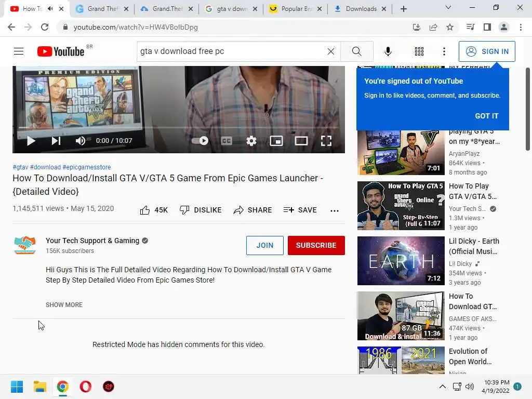Open Opera browser from taskbar
This screenshot has width=532, height=399.
[86, 387]
